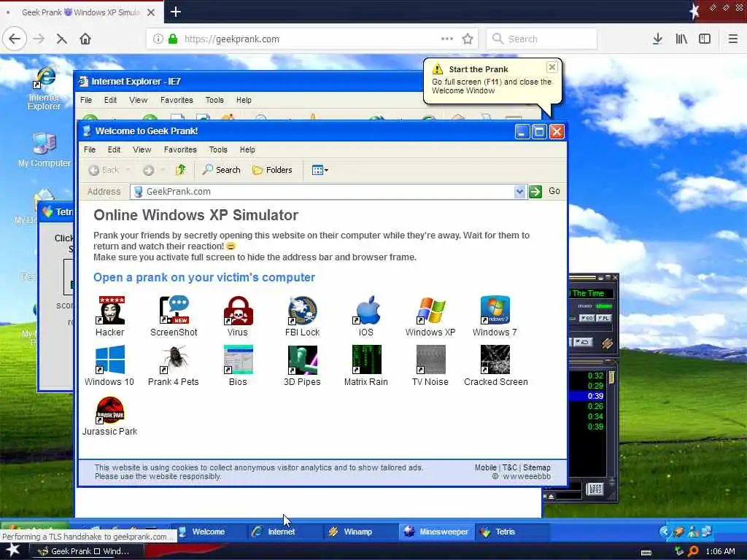Go to Firefox home page

tap(85, 39)
